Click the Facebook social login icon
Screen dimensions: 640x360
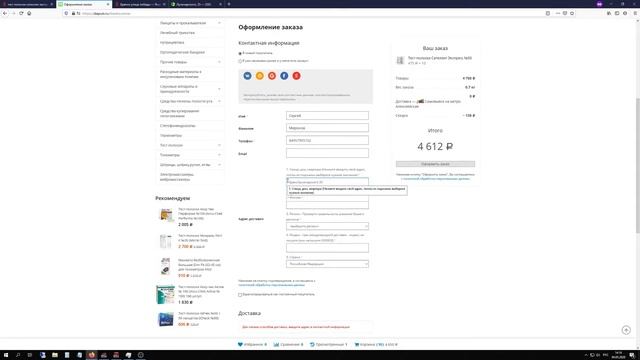[284, 76]
